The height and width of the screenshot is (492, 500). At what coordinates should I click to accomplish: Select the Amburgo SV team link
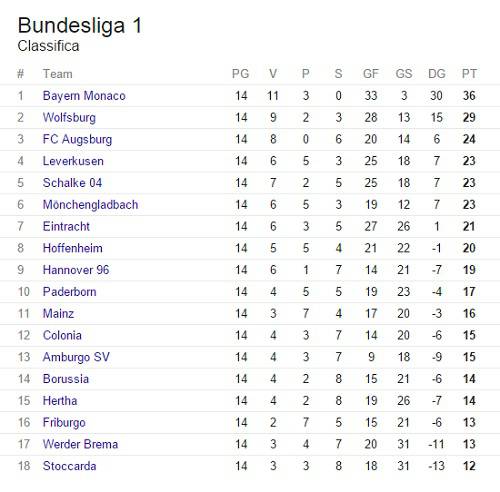click(x=76, y=357)
